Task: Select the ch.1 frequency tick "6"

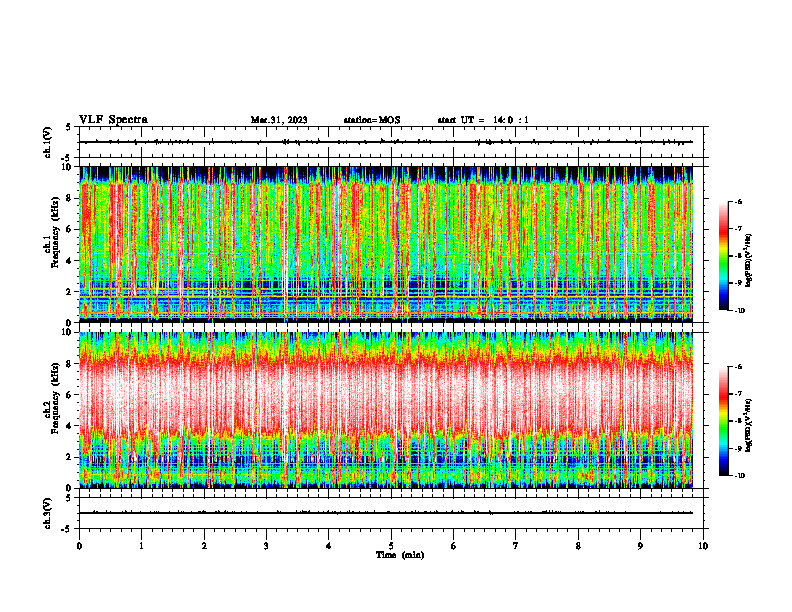Action: pos(69,229)
